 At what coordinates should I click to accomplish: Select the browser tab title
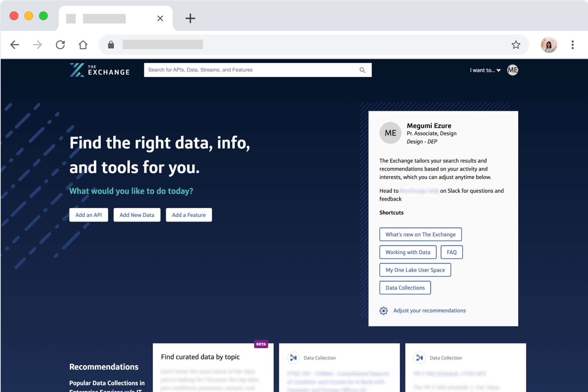(104, 18)
